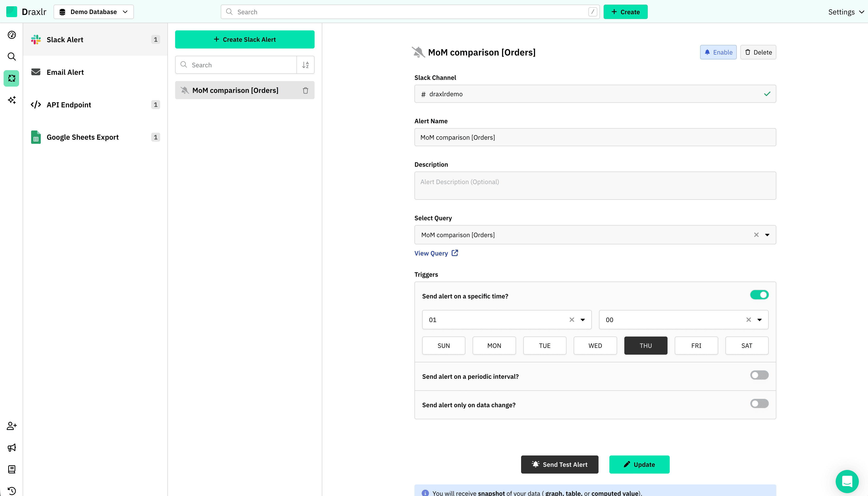Screen dimensions: 868x496
Task: Click the Draxlr logo icon
Action: pos(12,12)
